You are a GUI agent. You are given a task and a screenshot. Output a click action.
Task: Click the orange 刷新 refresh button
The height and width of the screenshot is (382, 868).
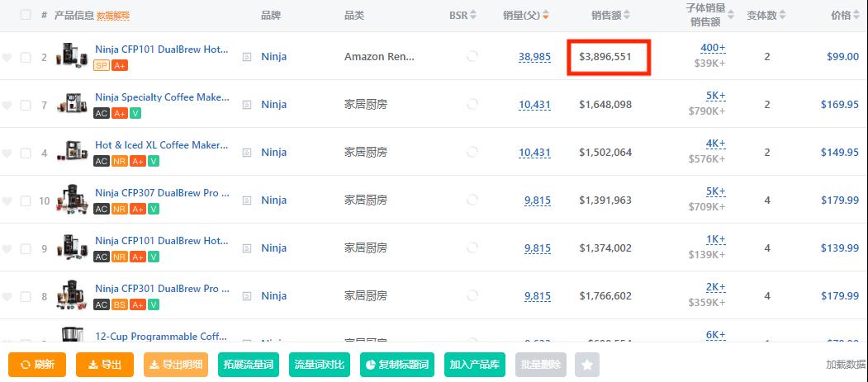coord(37,364)
